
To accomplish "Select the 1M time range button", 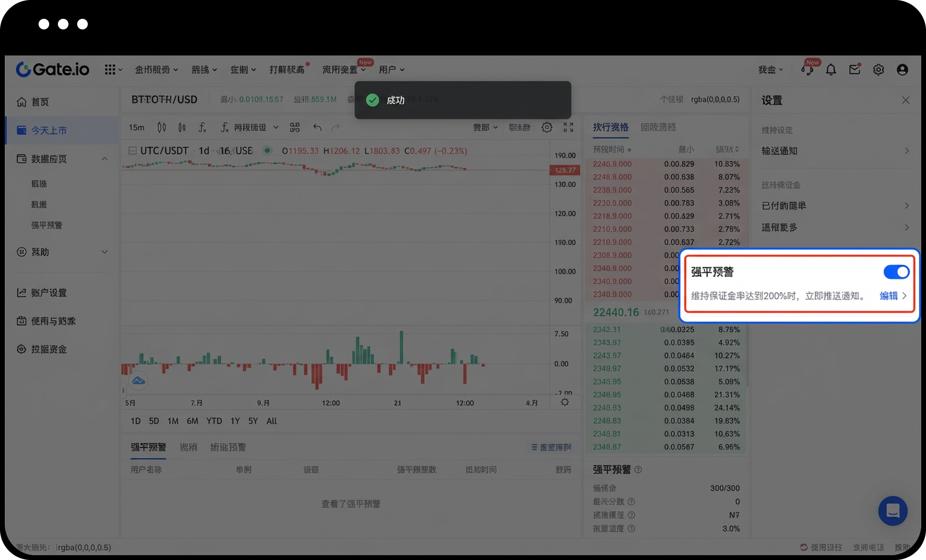I will [x=173, y=421].
